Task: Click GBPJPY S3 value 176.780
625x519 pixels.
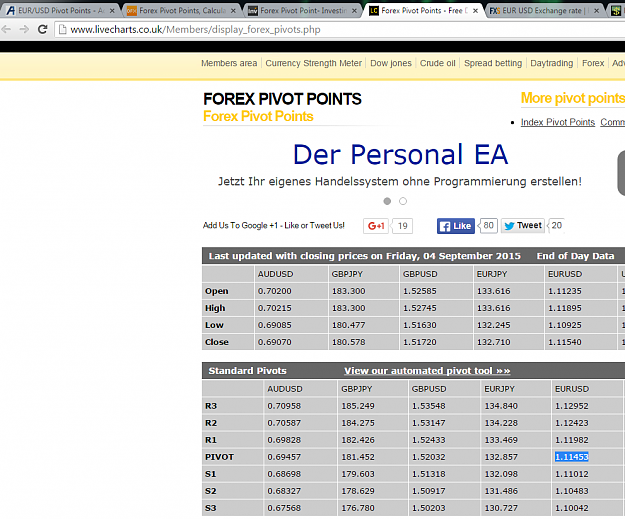Action: coord(358,508)
